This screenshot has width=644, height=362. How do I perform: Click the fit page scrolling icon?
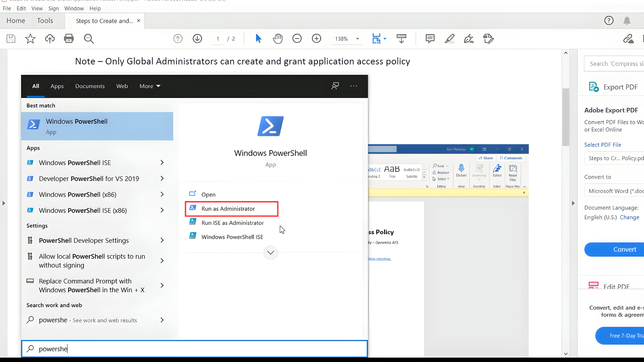[x=376, y=39]
